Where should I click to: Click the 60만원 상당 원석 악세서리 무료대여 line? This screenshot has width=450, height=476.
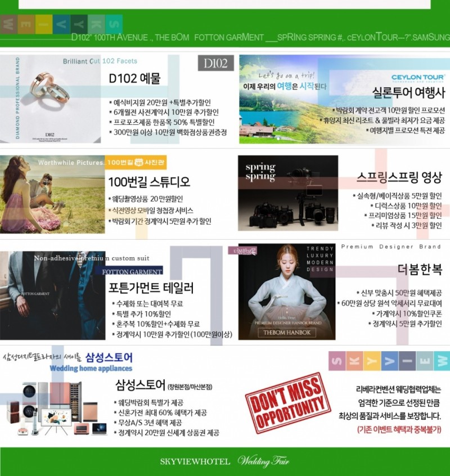coord(389,303)
